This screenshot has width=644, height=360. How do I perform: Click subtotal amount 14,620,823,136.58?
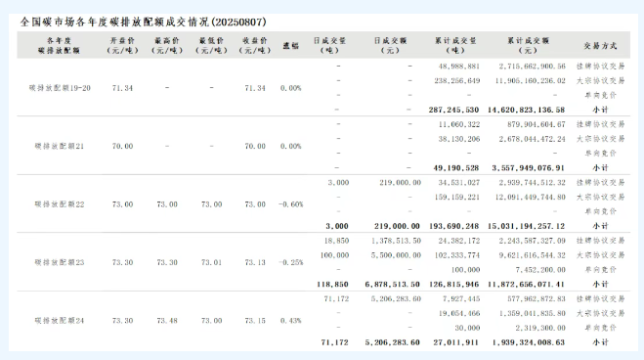tap(526, 110)
